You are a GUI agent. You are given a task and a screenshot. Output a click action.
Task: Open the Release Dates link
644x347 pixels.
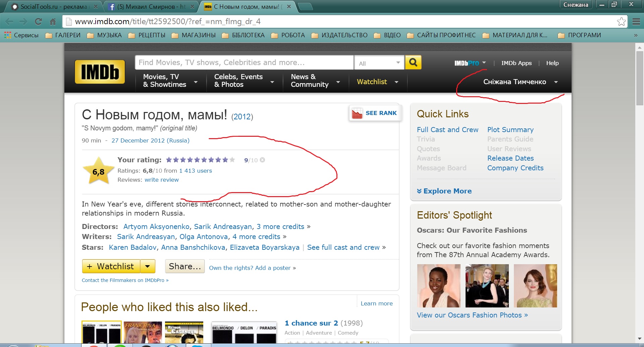510,158
